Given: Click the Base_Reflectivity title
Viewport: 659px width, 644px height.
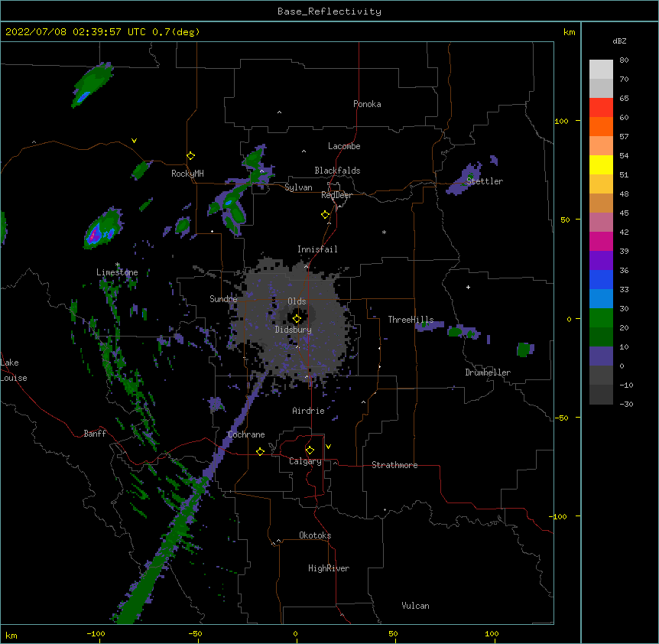Looking at the screenshot, I should click(x=329, y=11).
